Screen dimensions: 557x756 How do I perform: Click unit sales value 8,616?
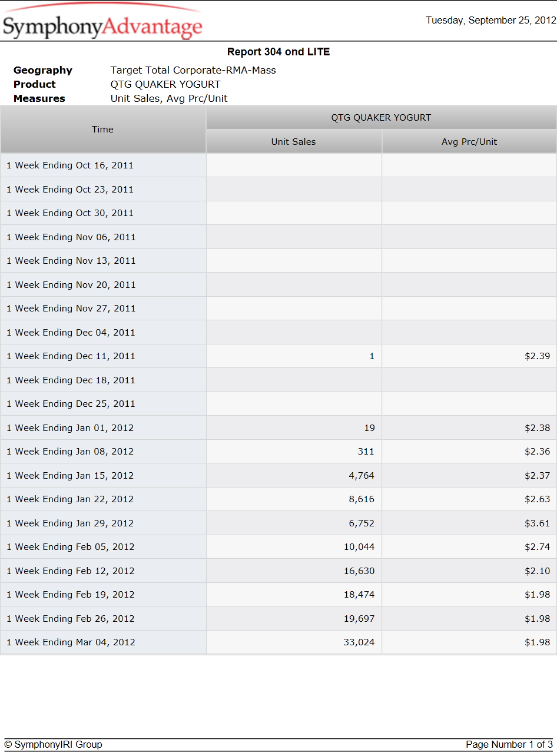[362, 499]
